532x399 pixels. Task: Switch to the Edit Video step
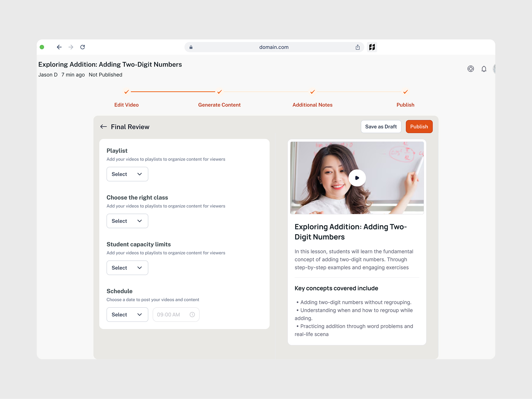pos(126,105)
